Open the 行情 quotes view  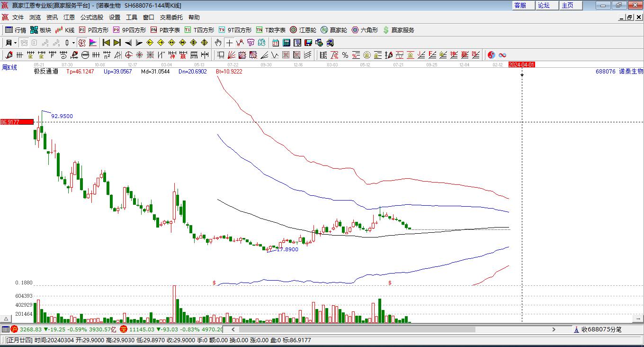click(x=16, y=30)
